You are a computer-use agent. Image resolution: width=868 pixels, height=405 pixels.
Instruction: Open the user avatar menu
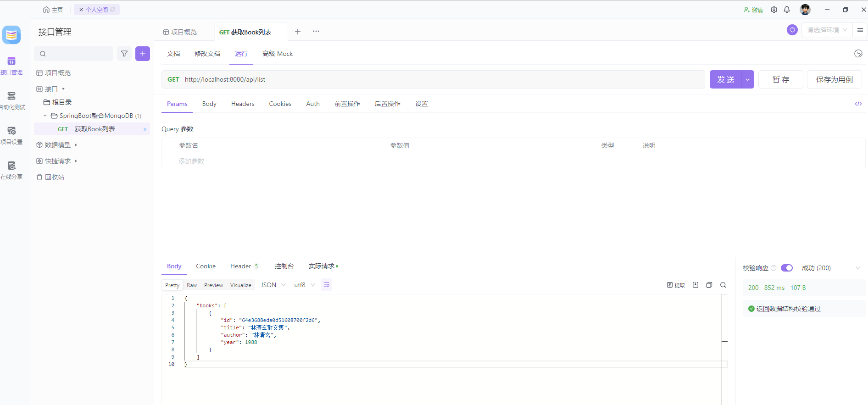[x=805, y=10]
